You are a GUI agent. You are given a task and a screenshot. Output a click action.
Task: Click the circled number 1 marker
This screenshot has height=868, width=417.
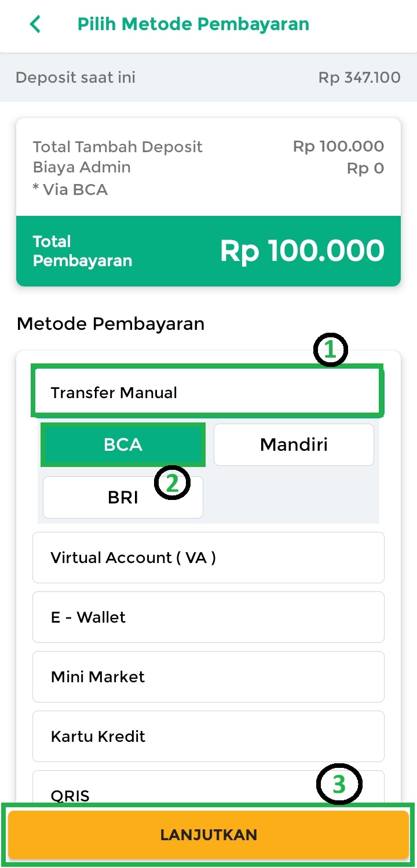[330, 350]
